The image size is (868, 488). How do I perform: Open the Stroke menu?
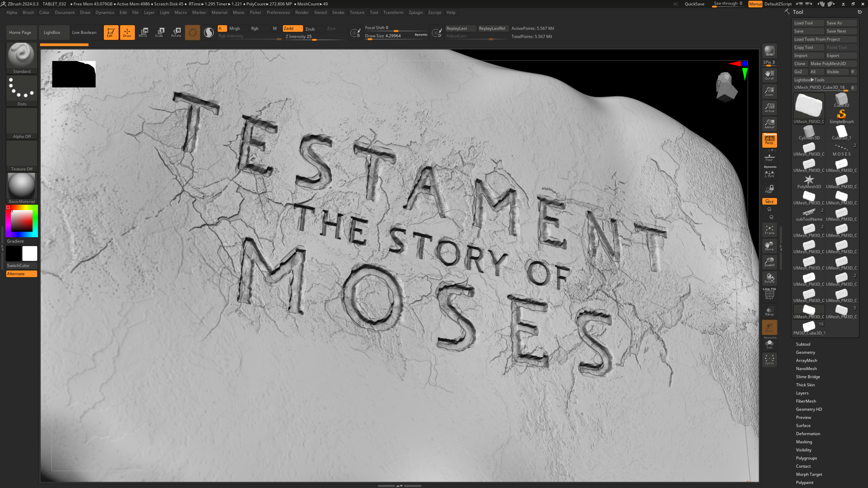(338, 12)
